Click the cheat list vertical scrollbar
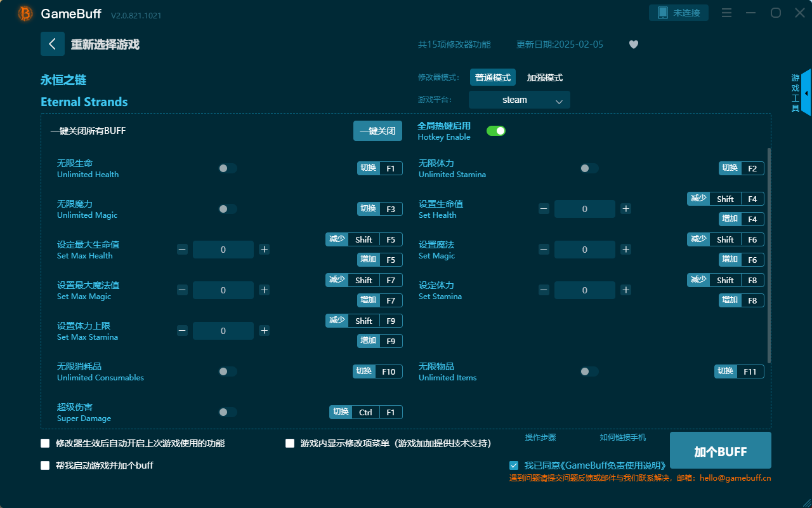812x508 pixels. tap(769, 255)
